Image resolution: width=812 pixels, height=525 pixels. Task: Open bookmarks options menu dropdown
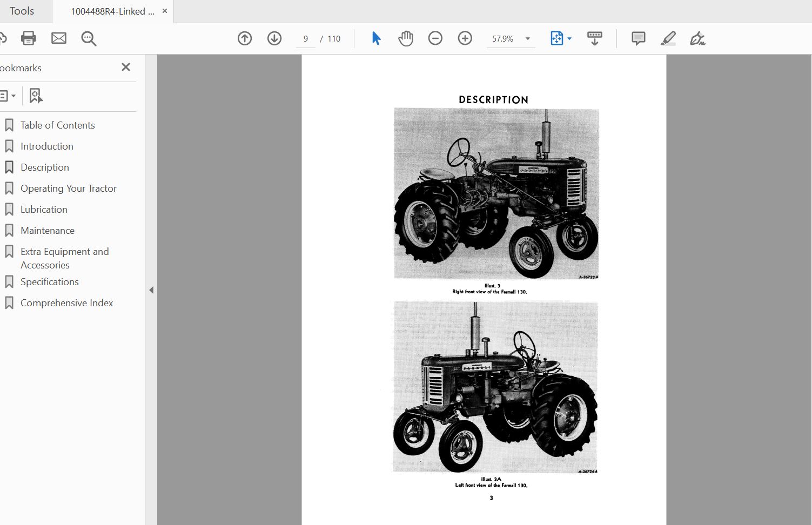click(x=7, y=96)
